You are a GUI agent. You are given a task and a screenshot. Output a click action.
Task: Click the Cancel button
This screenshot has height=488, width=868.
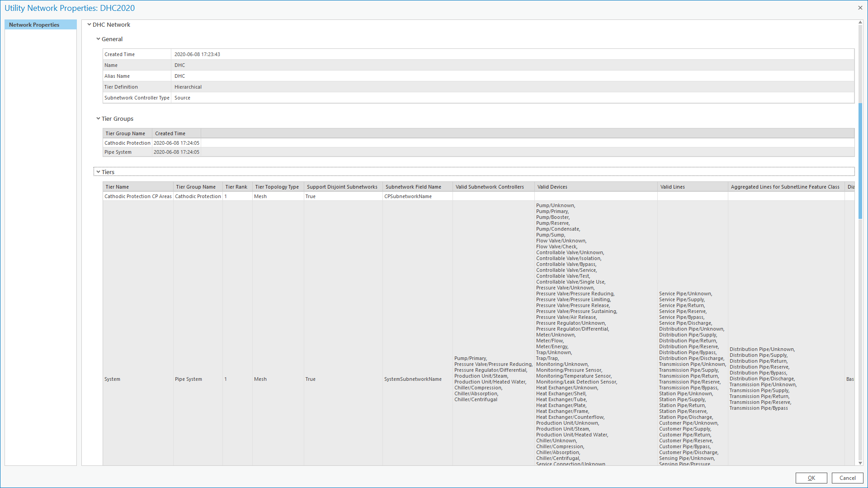tap(847, 478)
